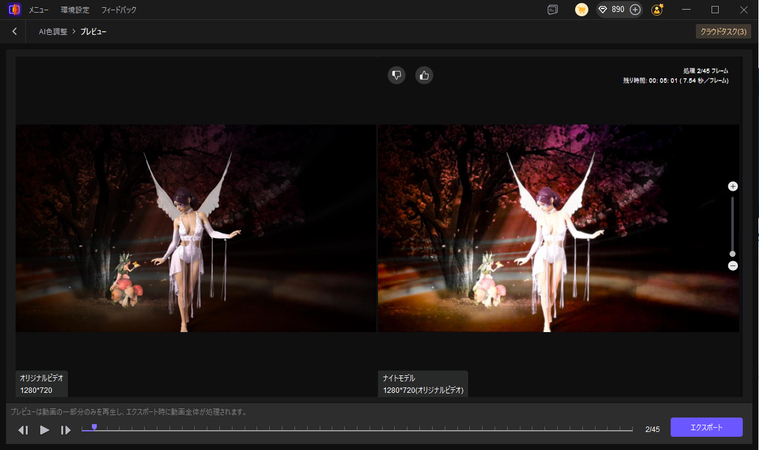The image size is (759, 450).
Task: Click the timeline playhead marker
Action: [94, 427]
